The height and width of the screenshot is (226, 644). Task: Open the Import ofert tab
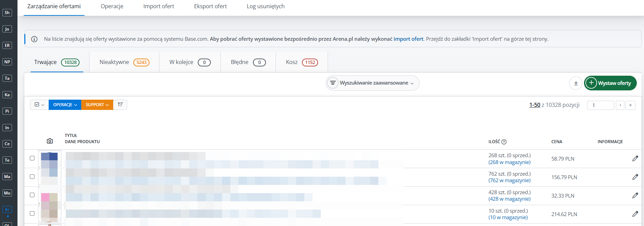(x=159, y=7)
